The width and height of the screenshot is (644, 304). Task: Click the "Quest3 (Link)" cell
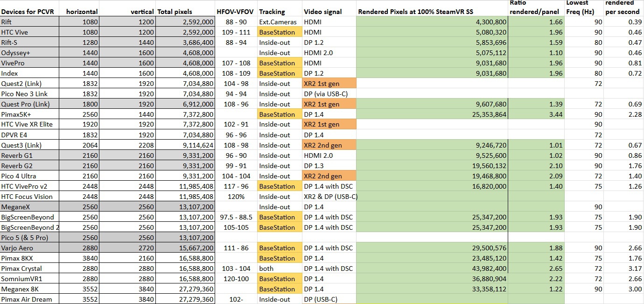[x=29, y=145]
